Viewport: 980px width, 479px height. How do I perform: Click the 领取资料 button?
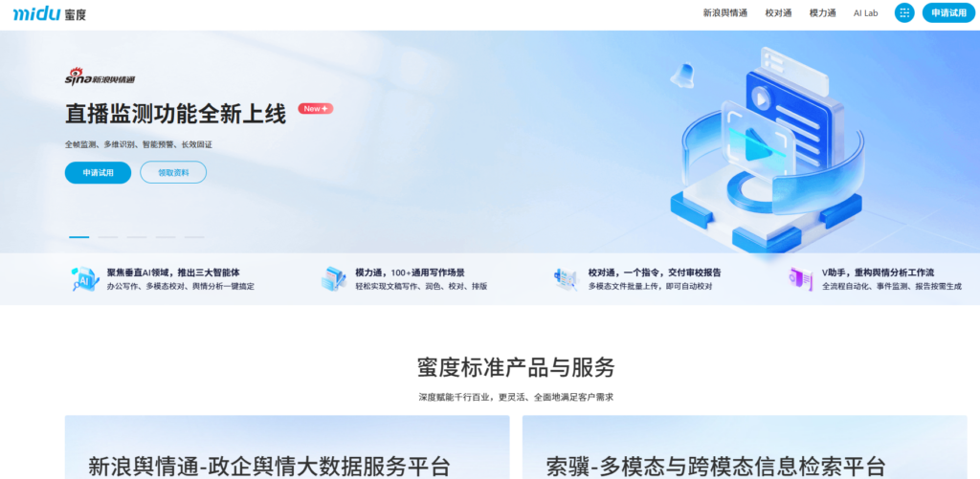pos(173,173)
